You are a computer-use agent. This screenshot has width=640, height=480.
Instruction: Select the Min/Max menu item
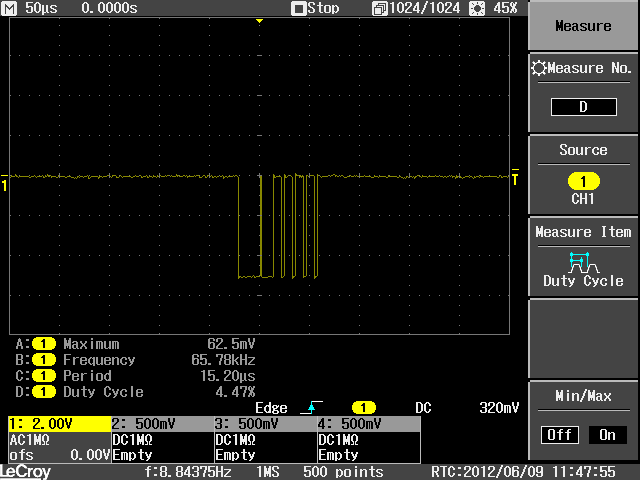[x=583, y=420]
